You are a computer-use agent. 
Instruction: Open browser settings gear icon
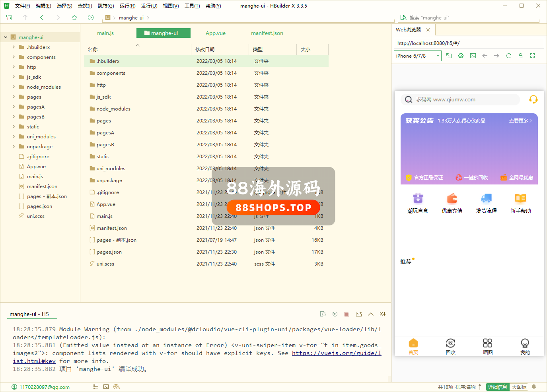pos(461,56)
